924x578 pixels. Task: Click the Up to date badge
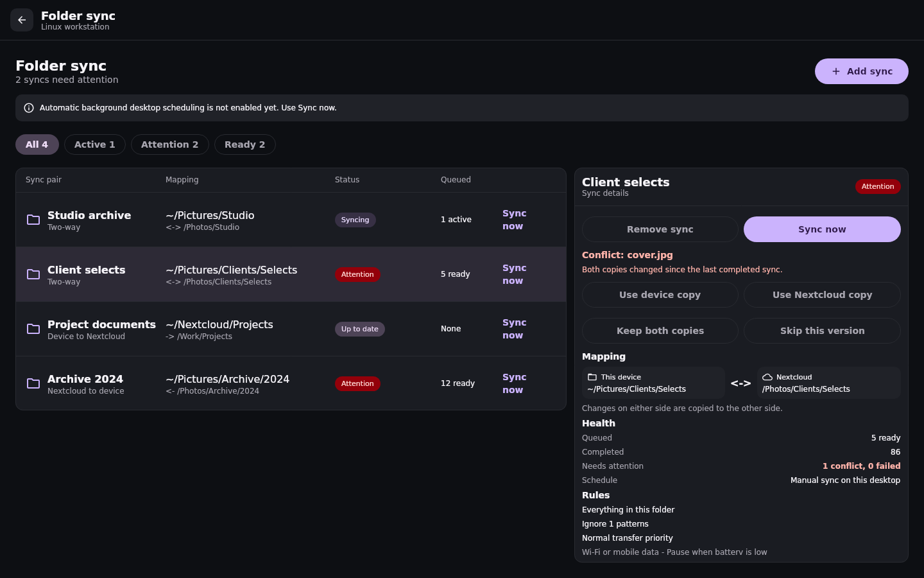point(360,329)
